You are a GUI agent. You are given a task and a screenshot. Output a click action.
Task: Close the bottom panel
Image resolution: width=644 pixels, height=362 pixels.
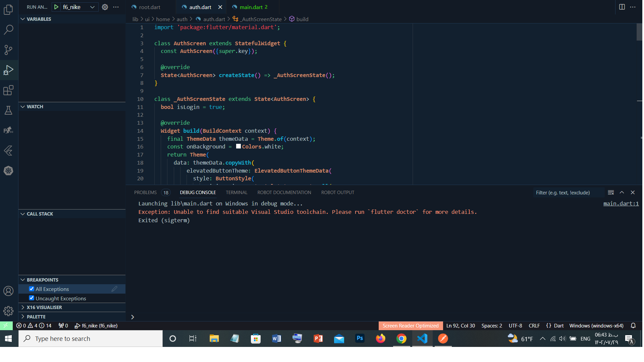click(x=633, y=192)
